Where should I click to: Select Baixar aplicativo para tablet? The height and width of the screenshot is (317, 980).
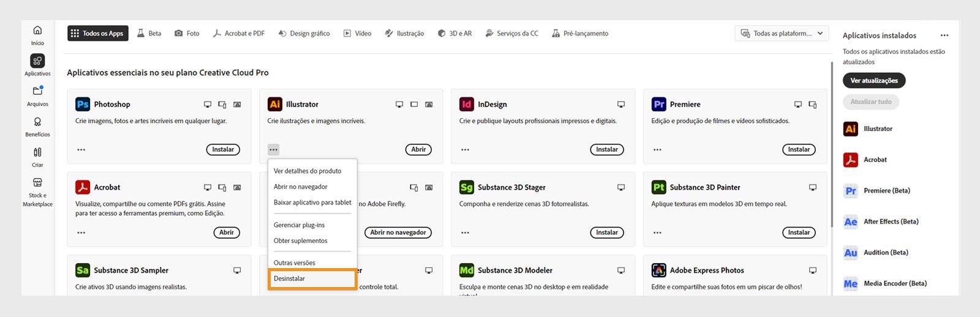coord(312,203)
